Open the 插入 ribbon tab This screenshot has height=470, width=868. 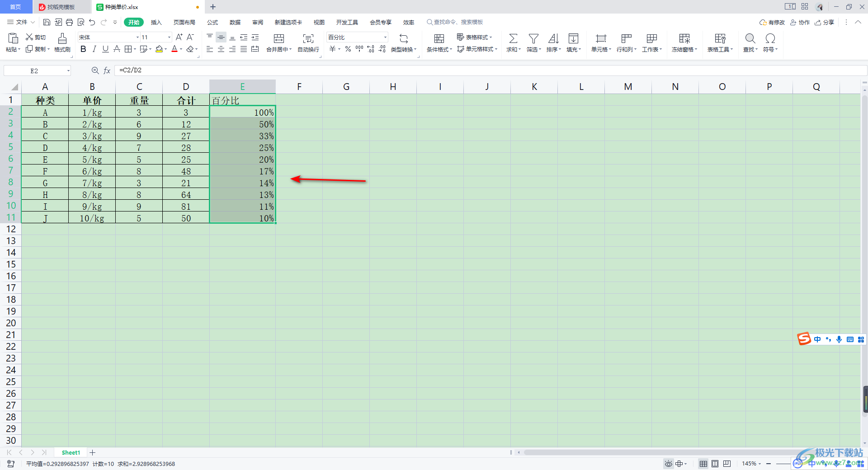click(x=156, y=22)
